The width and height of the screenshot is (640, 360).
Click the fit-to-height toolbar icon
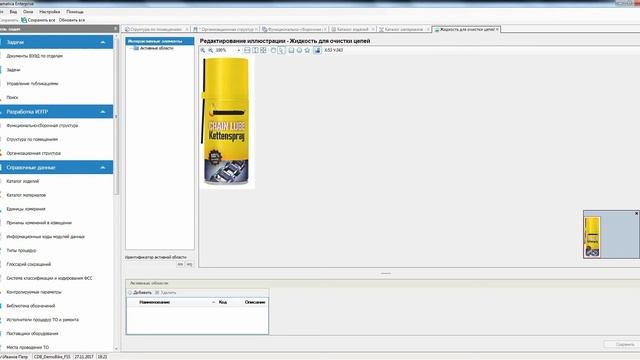tap(255, 50)
